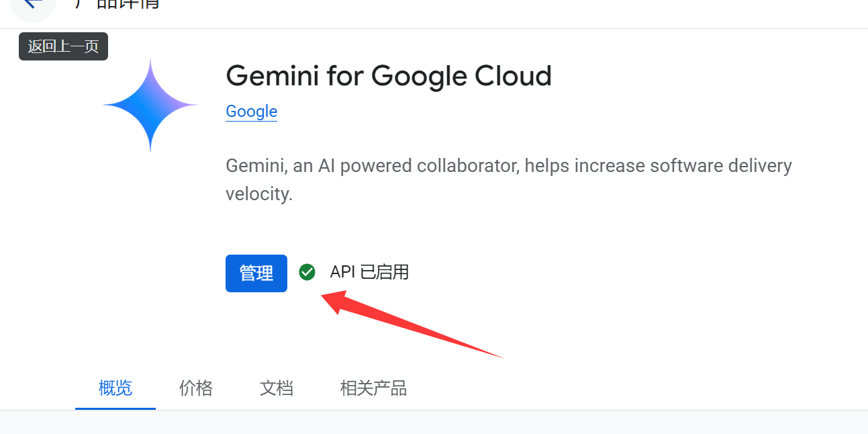The image size is (868, 434).
Task: Click the description text starting with Gemini, an AI
Action: pyautogui.click(x=509, y=180)
